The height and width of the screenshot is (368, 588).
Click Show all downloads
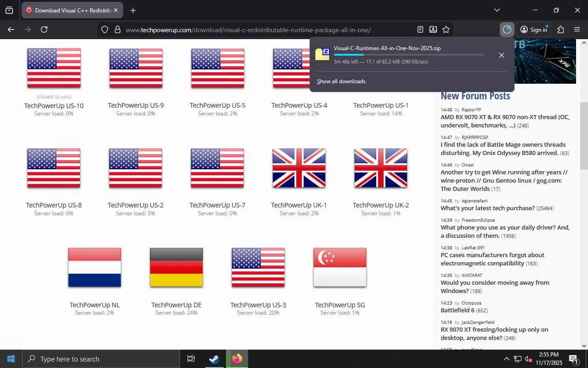click(341, 81)
